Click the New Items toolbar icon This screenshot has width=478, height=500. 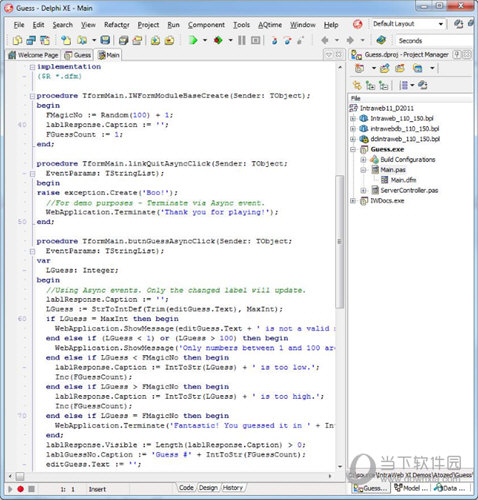pyautogui.click(x=66, y=40)
